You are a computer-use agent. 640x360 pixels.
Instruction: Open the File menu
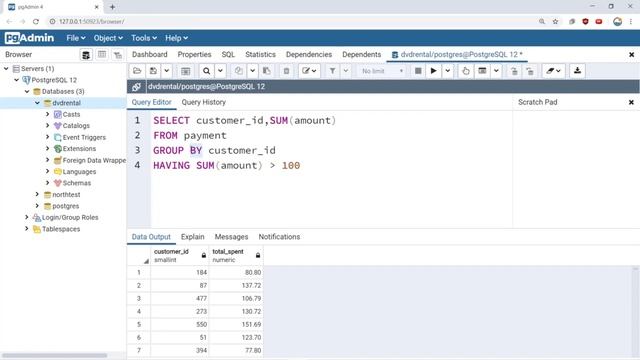(x=76, y=38)
